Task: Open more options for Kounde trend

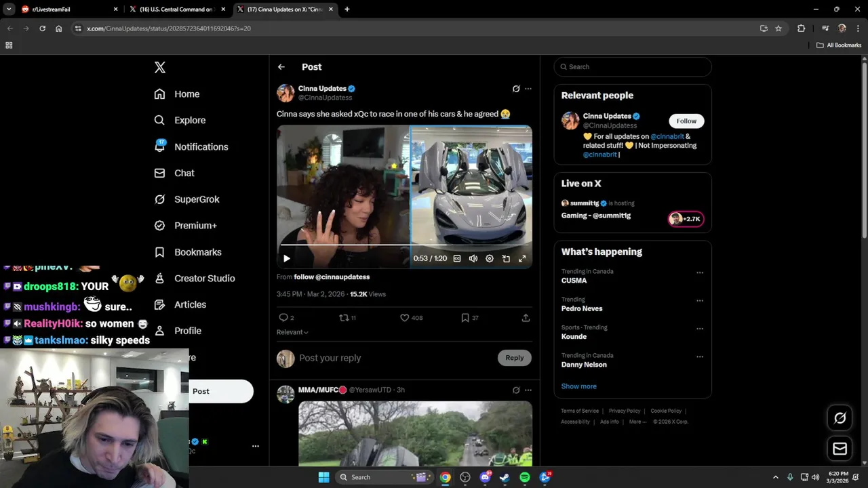Action: pyautogui.click(x=700, y=329)
